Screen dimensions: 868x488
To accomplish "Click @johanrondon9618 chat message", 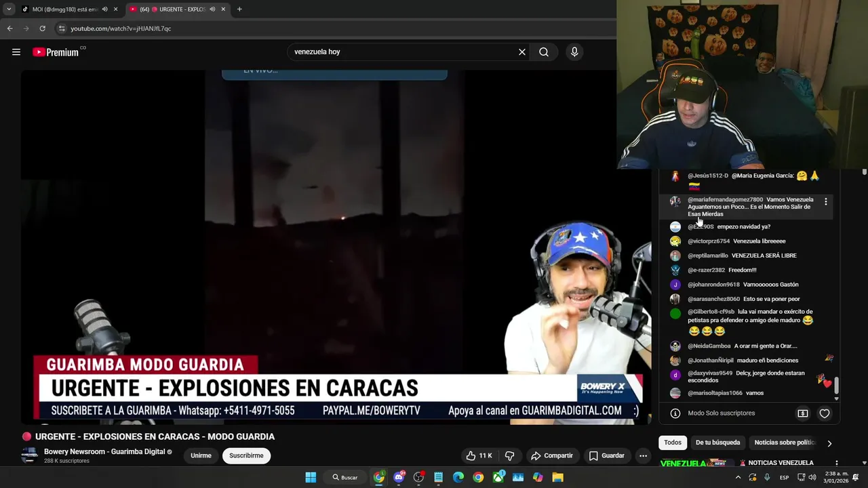I will point(743,285).
